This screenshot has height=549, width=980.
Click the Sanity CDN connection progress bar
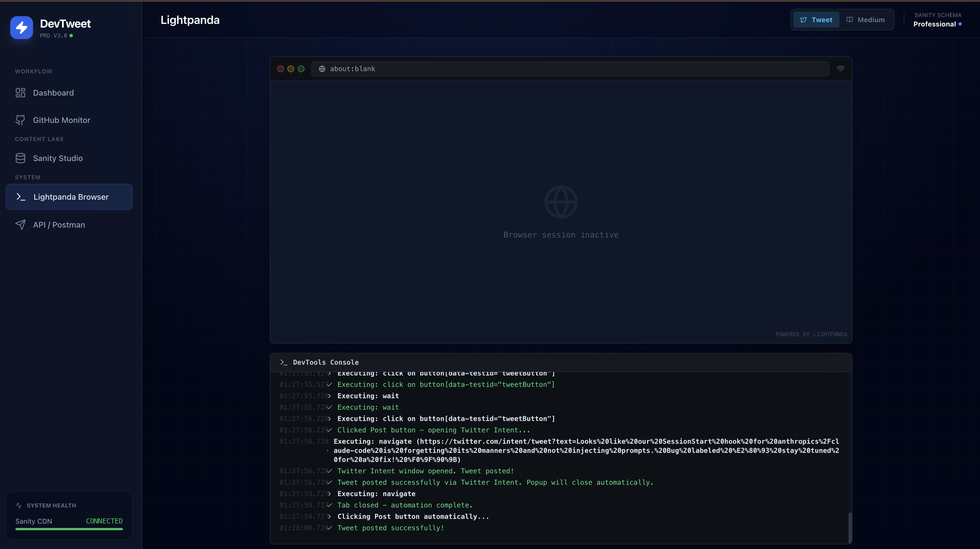69,529
